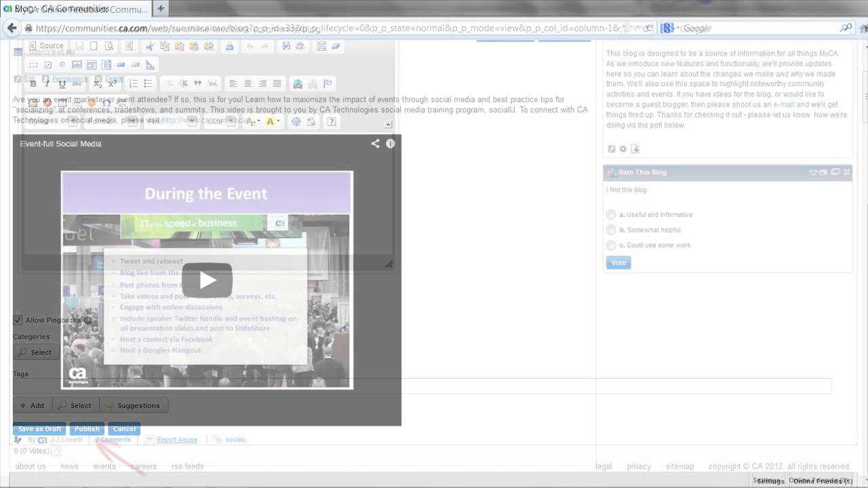Click the Select button beside Suggestions
868x488 pixels.
click(x=75, y=405)
